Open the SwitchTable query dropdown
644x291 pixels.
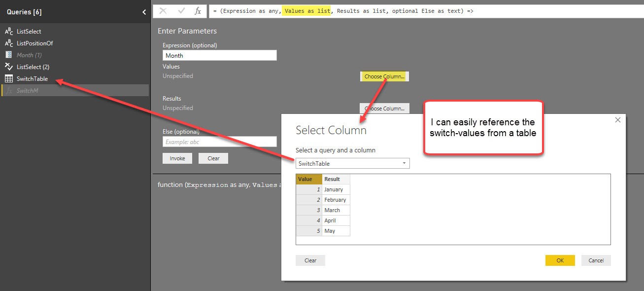pos(352,163)
